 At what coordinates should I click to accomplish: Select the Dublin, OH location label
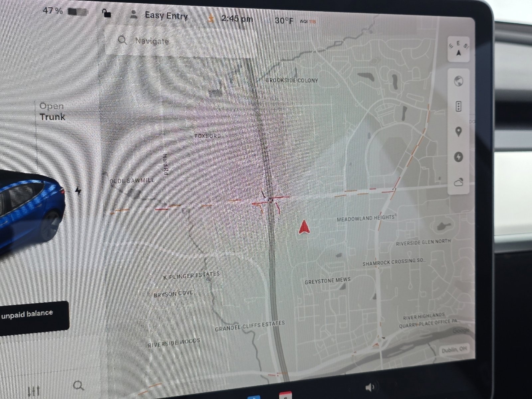click(455, 350)
